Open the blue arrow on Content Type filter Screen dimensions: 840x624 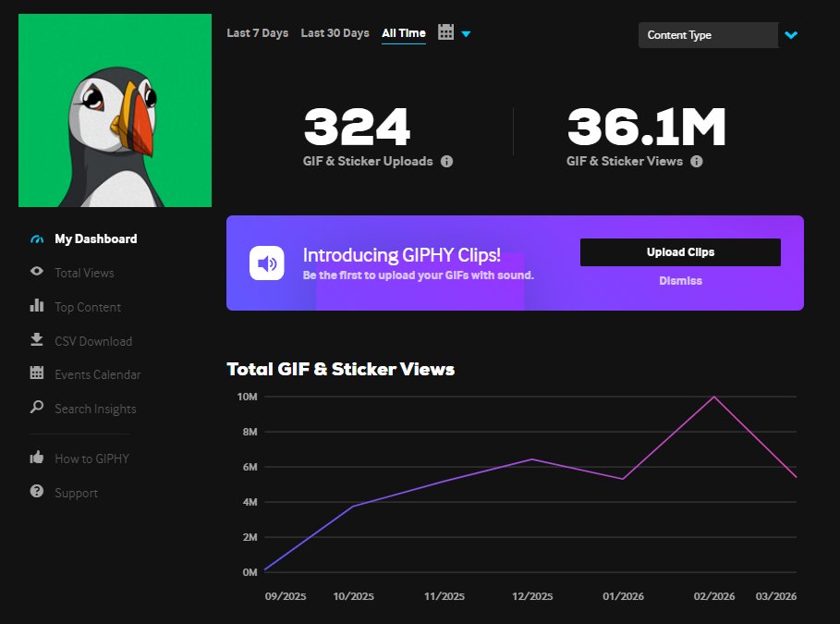(x=790, y=34)
